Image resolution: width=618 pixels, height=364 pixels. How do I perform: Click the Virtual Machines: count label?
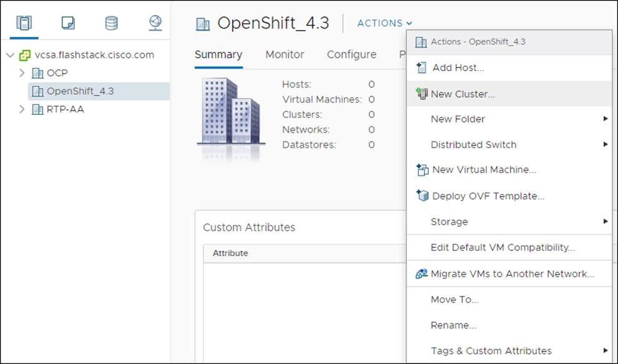pyautogui.click(x=321, y=99)
